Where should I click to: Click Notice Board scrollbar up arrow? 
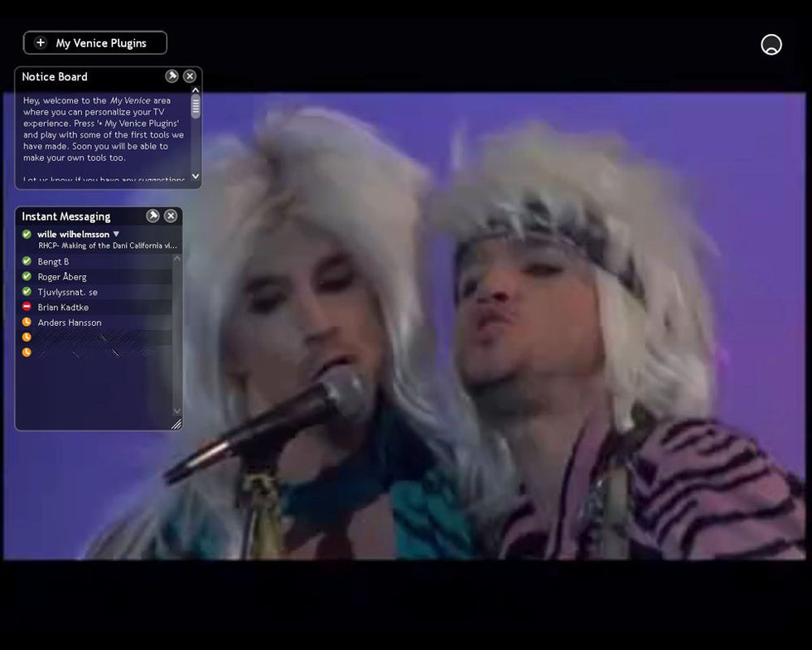coord(196,90)
